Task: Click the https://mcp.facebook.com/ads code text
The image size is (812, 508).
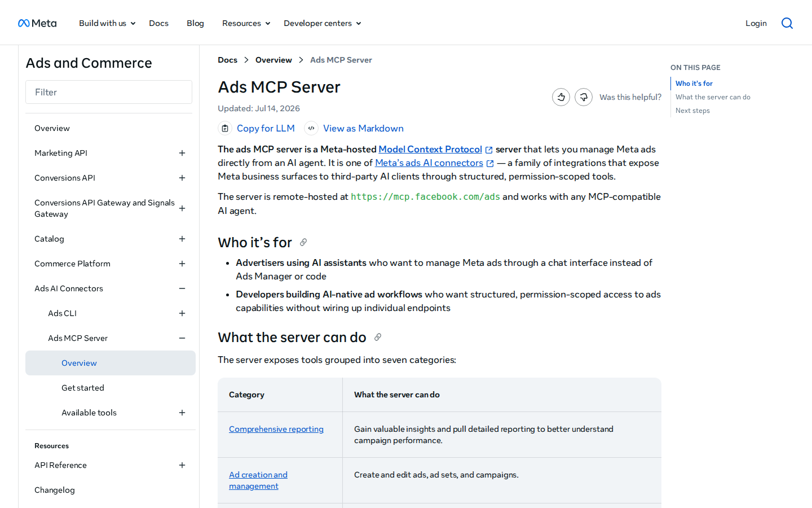Action: point(425,196)
